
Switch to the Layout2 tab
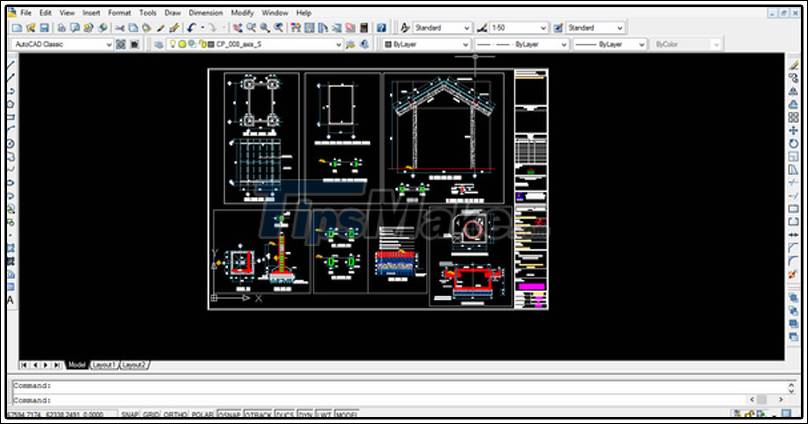(x=134, y=365)
